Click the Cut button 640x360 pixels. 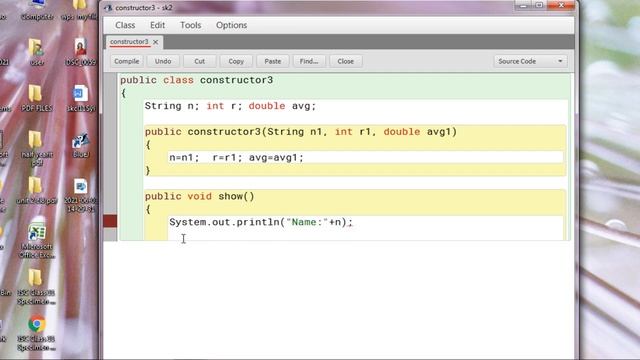200,61
